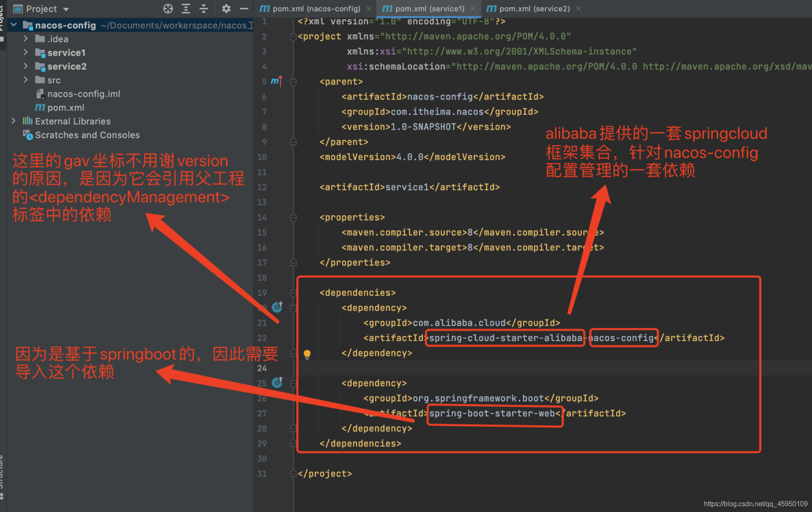The height and width of the screenshot is (512, 812).
Task: Expand the .idea folder
Action: coord(26,39)
